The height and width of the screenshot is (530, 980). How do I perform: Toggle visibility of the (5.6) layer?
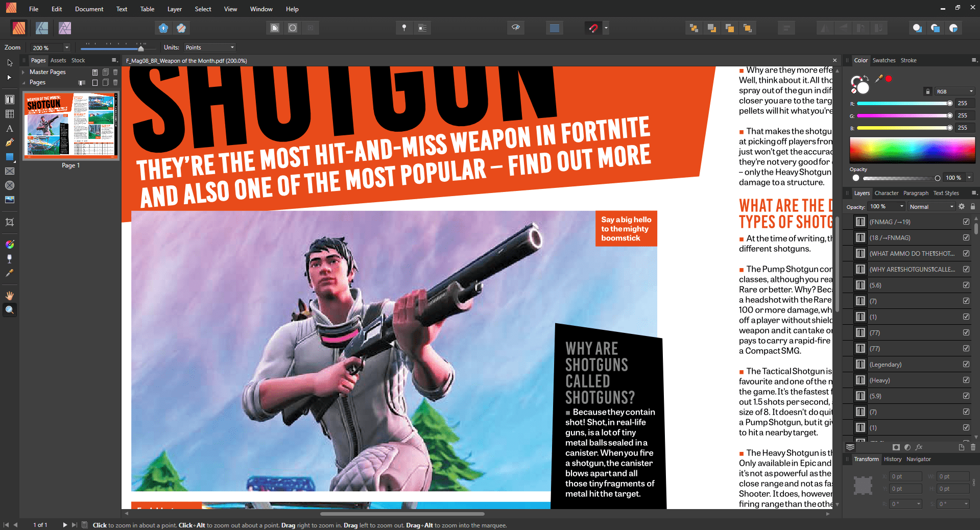tap(966, 285)
